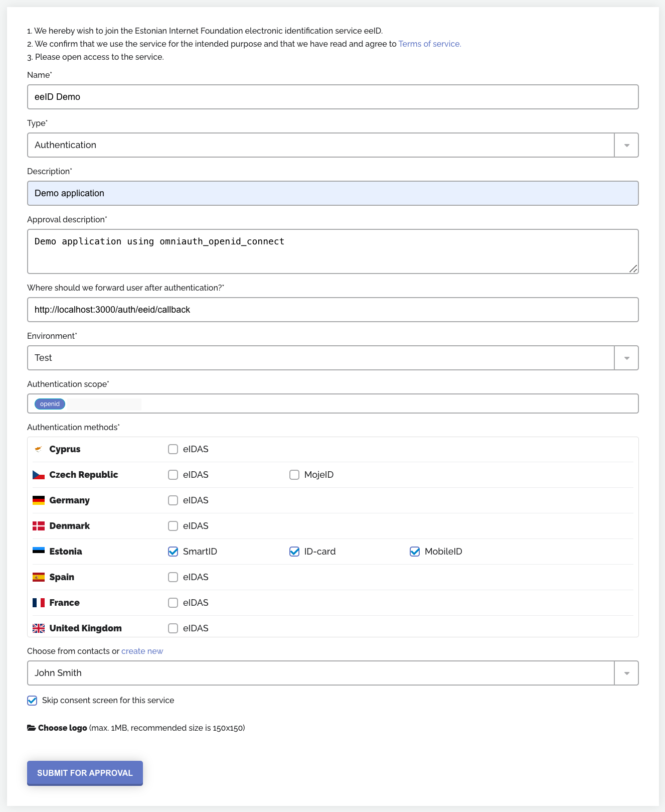The height and width of the screenshot is (812, 665).
Task: Click the Denmark flag icon
Action: 39,526
